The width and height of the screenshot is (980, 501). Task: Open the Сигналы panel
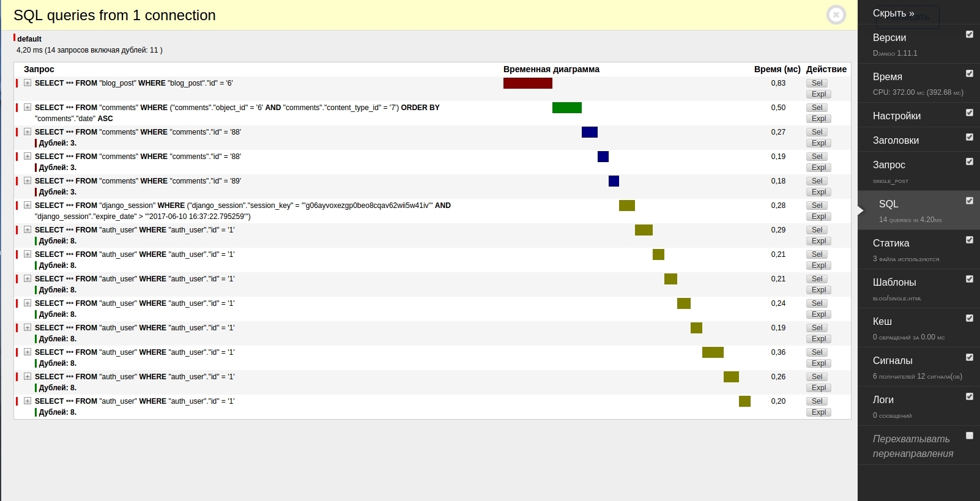pyautogui.click(x=892, y=361)
